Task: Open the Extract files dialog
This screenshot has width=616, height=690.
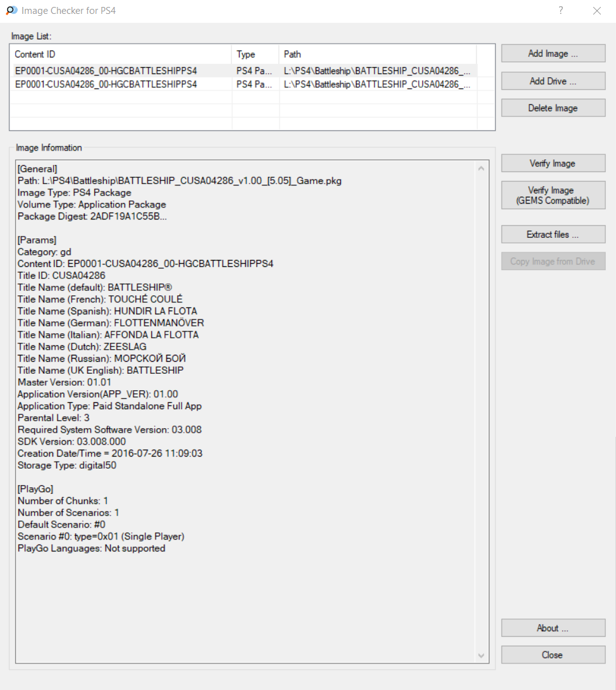Action: coord(553,235)
